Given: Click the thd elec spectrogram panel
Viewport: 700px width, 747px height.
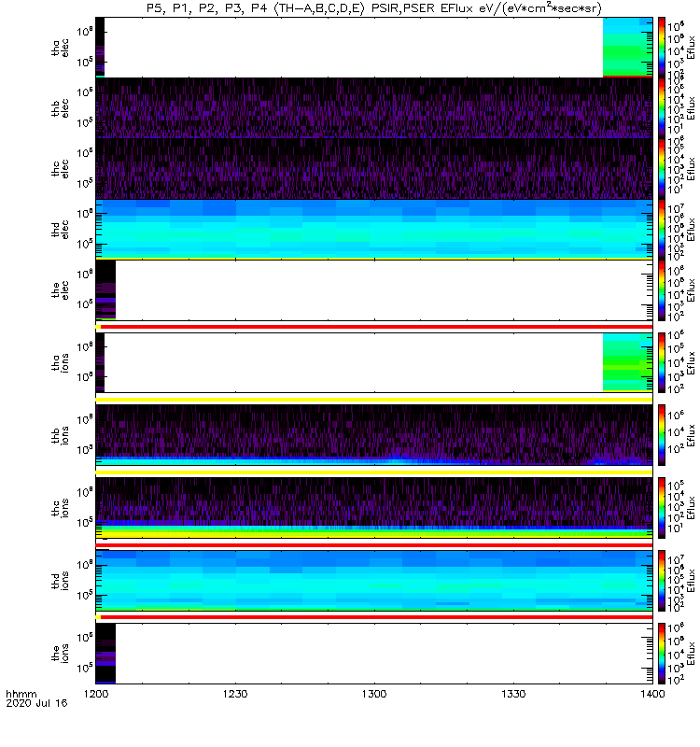Looking at the screenshot, I should [x=373, y=229].
